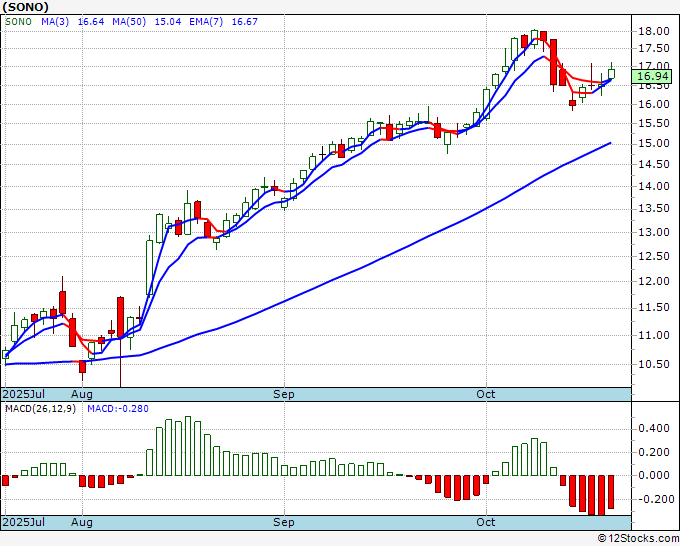
Task: Click the 13.50 price axis label
Action: tap(654, 209)
